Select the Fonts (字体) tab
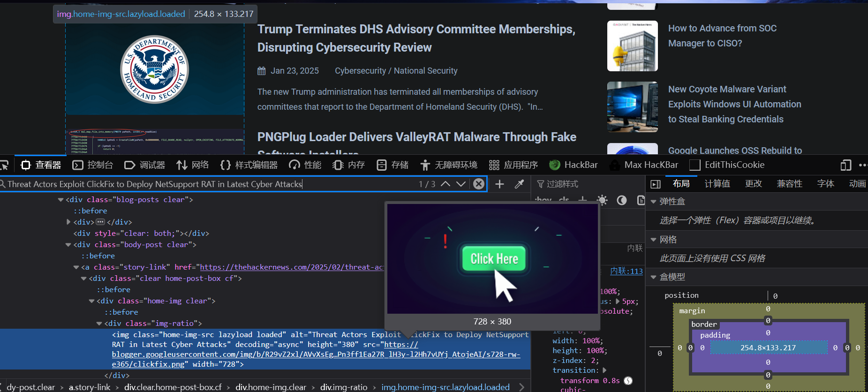Screen dimensions: 868x392 tap(826, 184)
